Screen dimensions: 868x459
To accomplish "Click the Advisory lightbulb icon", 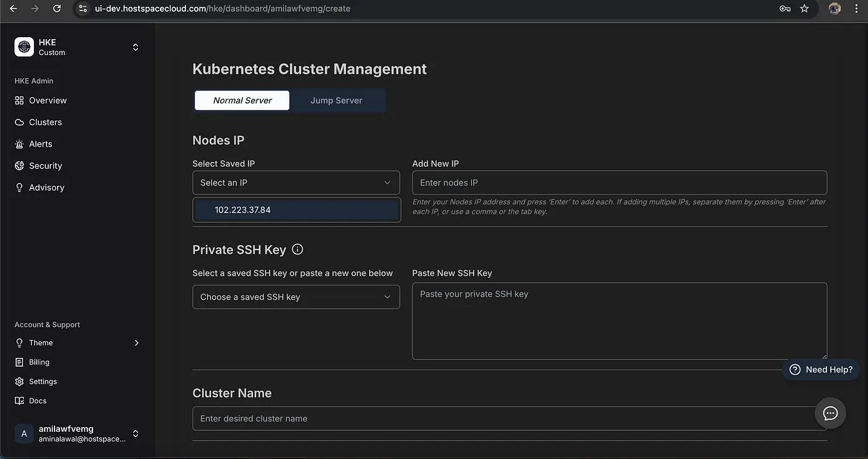I will 19,187.
